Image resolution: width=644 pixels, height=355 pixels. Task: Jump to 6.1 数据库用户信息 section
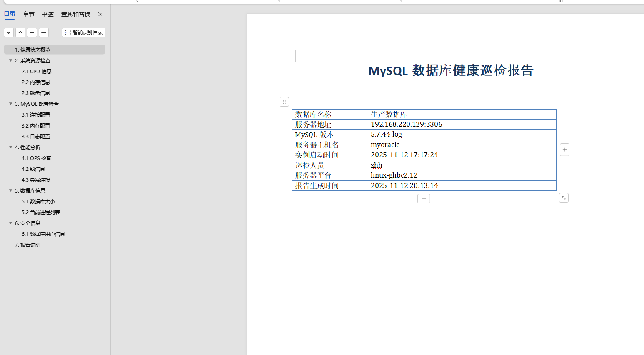coord(43,234)
